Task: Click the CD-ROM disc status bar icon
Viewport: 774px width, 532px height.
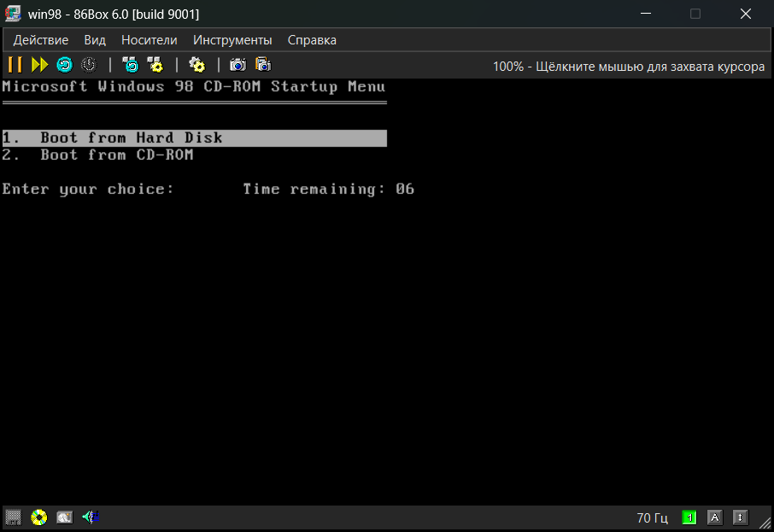Action: [x=39, y=517]
